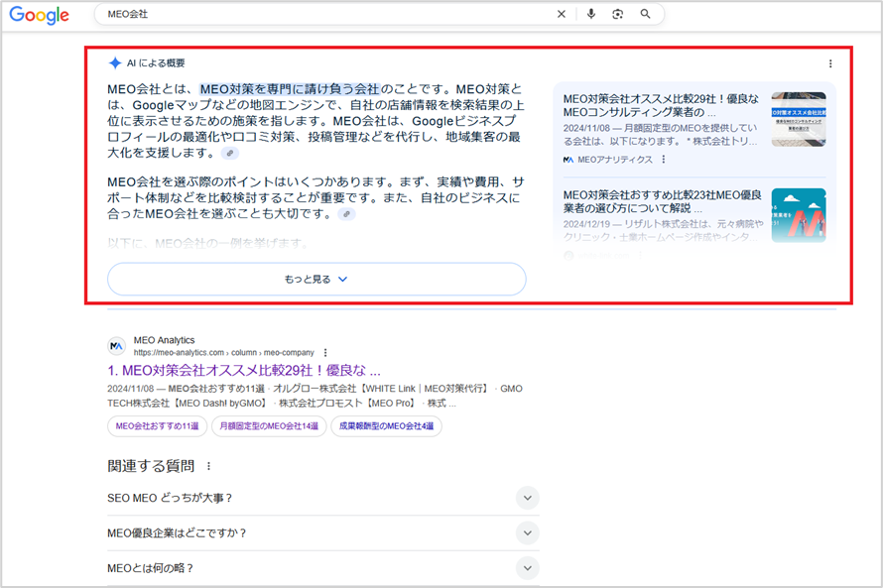The width and height of the screenshot is (883, 588).
Task: Open AI overview three-dot options menu
Action: (x=830, y=63)
